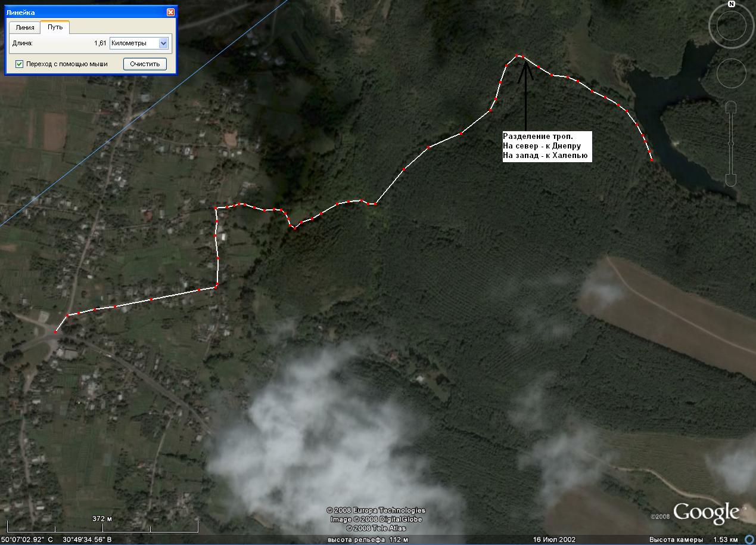Click the "Разделение троп" annotation label
756x545 pixels.
547,146
